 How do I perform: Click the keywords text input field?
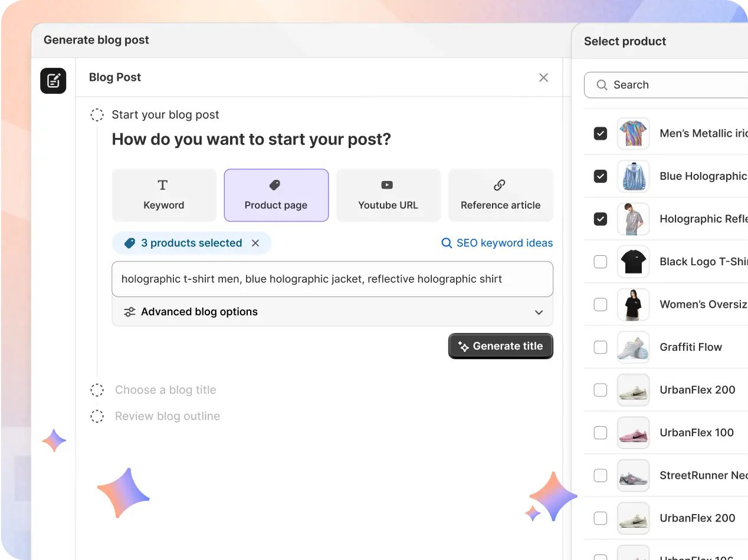(332, 279)
